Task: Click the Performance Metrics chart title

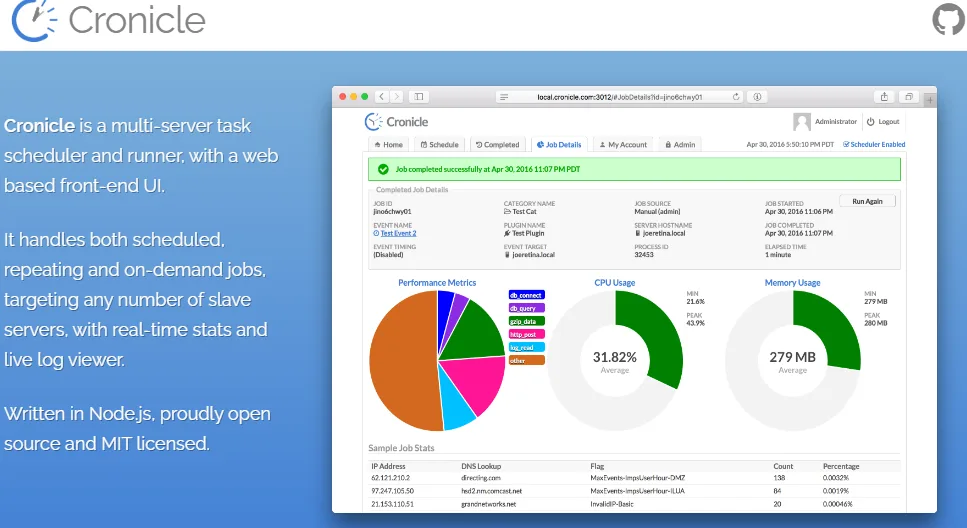Action: (x=437, y=283)
